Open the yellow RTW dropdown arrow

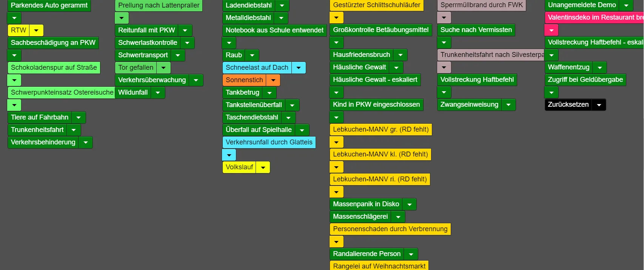(x=36, y=30)
